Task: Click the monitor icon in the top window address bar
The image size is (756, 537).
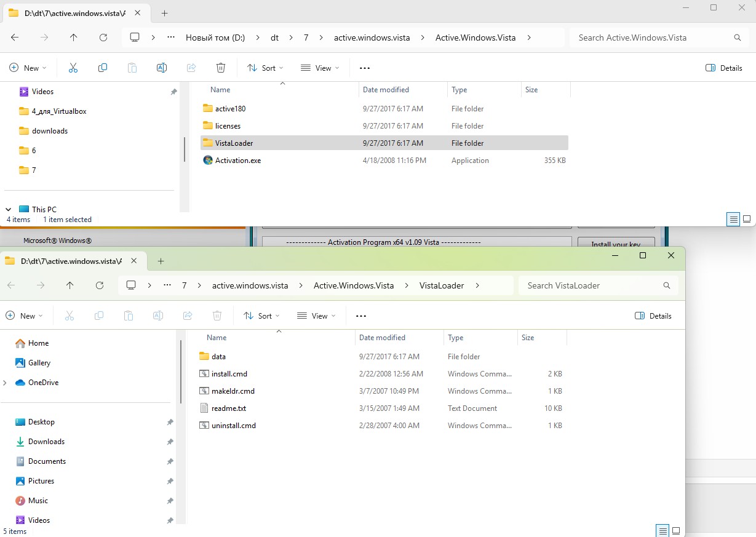Action: coord(135,38)
